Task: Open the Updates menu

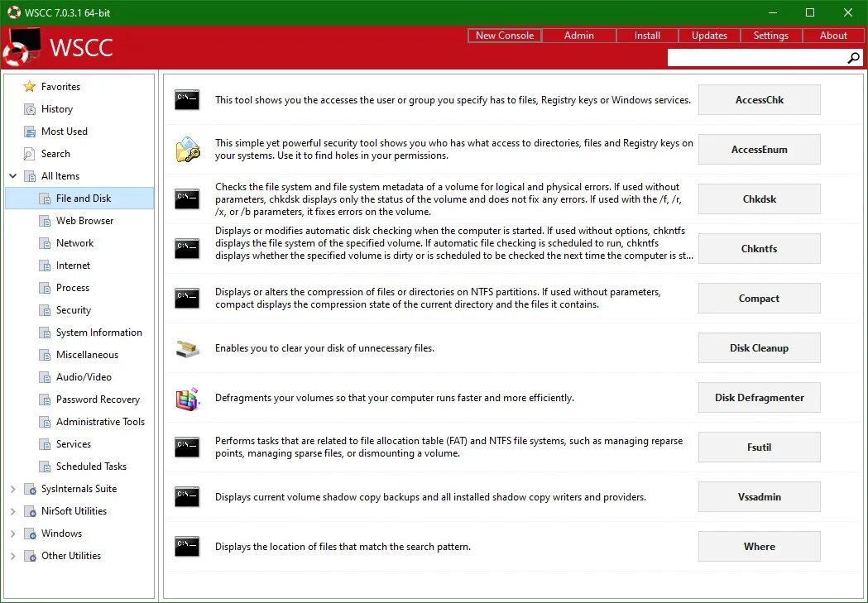Action: point(709,36)
